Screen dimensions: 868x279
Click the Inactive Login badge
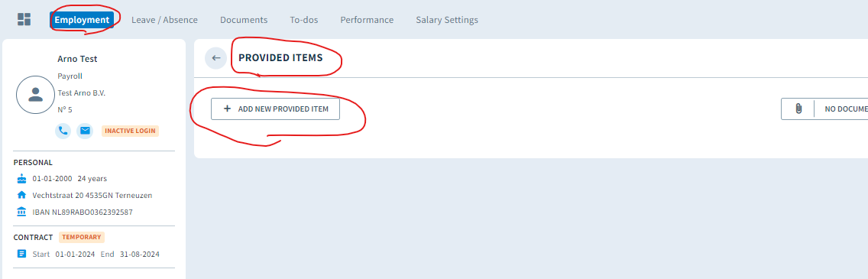[x=130, y=131]
